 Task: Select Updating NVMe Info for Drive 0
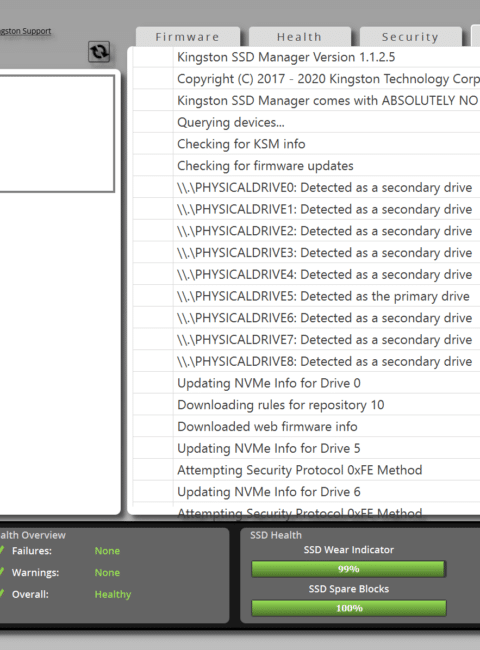pos(306,383)
